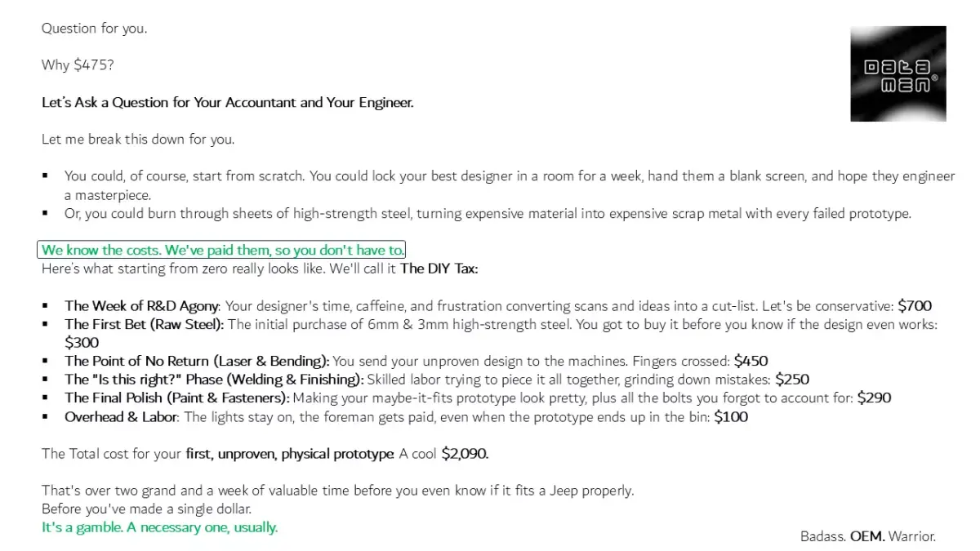Click the $2,090 total cost figure
Screen dimensions: 980x551
pos(465,454)
